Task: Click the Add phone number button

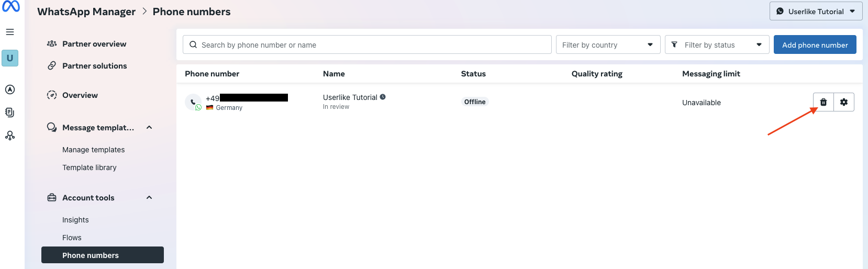Action: click(x=815, y=45)
